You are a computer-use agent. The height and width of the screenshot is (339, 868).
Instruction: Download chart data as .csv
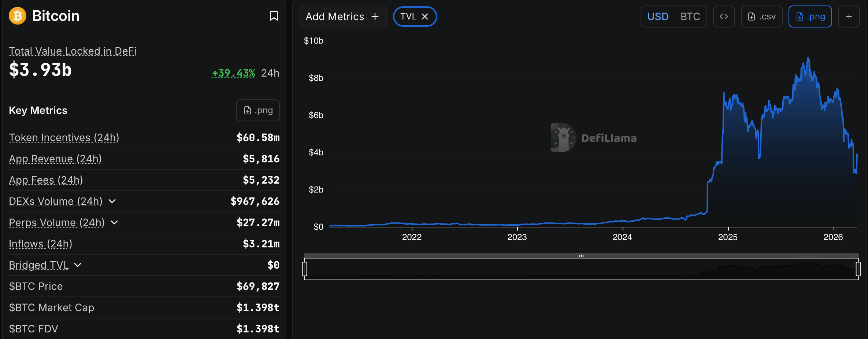point(761,16)
